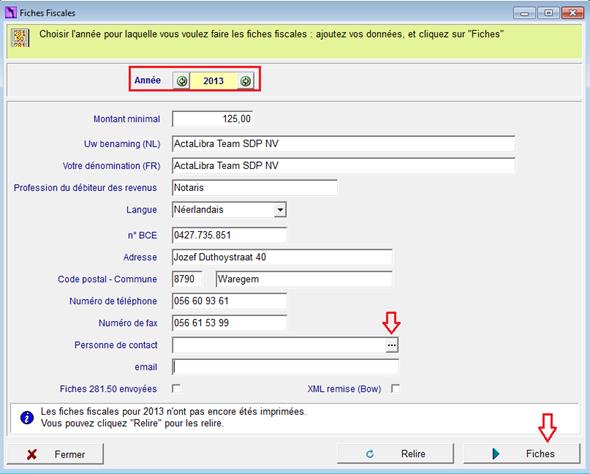Image resolution: width=590 pixels, height=474 pixels.
Task: Select the Numéro de fax field
Action: pyautogui.click(x=229, y=323)
